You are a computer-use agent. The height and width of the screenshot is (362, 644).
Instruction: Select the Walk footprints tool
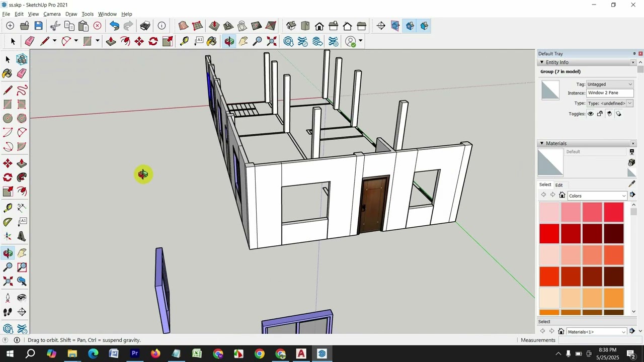[8, 312]
